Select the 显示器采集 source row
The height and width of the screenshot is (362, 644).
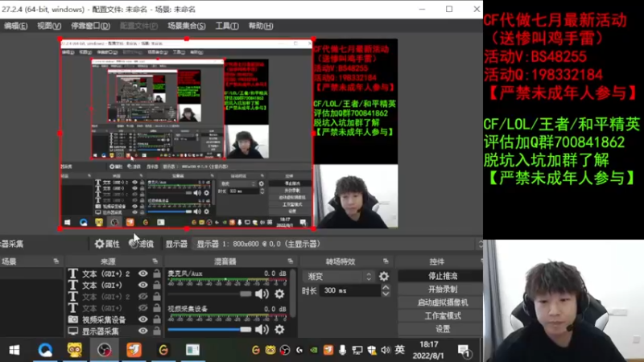coord(114,331)
